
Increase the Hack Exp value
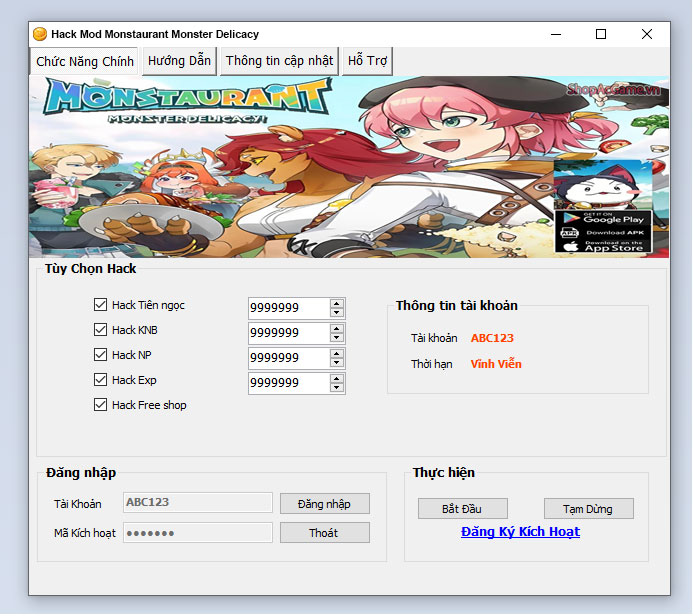pyautogui.click(x=337, y=379)
